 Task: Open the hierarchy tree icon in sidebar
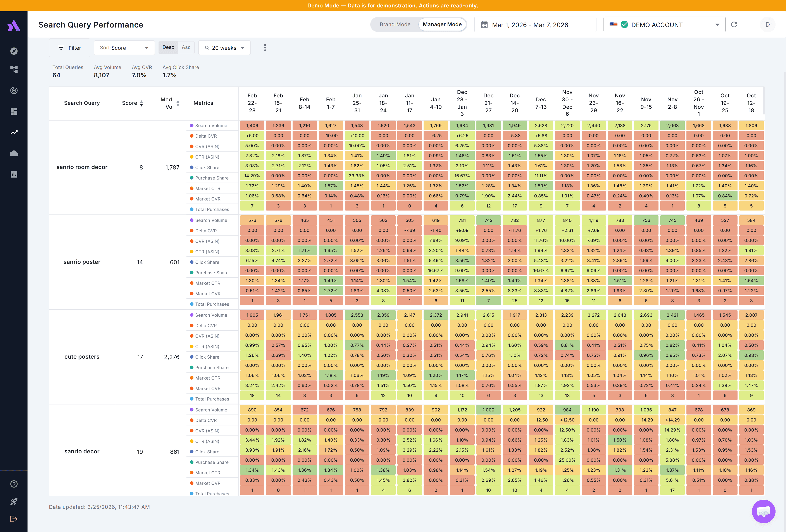pyautogui.click(x=14, y=69)
